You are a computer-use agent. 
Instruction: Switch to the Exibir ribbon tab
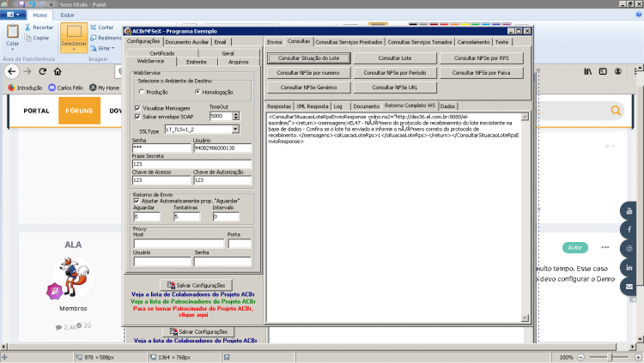67,15
